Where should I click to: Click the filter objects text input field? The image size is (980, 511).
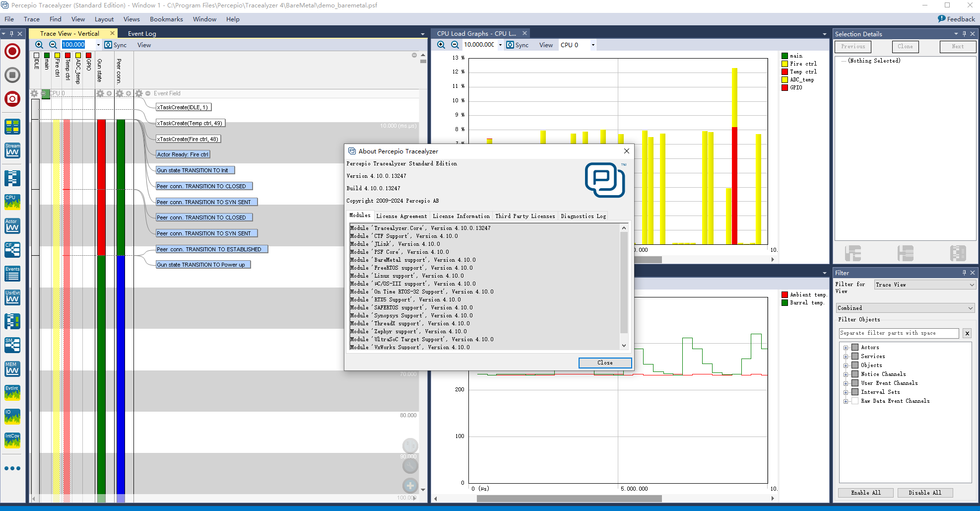pyautogui.click(x=899, y=333)
